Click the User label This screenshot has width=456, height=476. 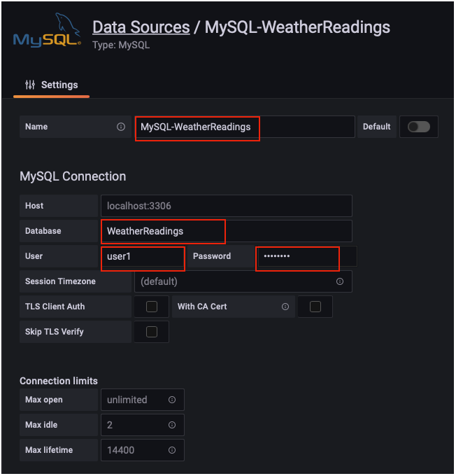point(34,256)
